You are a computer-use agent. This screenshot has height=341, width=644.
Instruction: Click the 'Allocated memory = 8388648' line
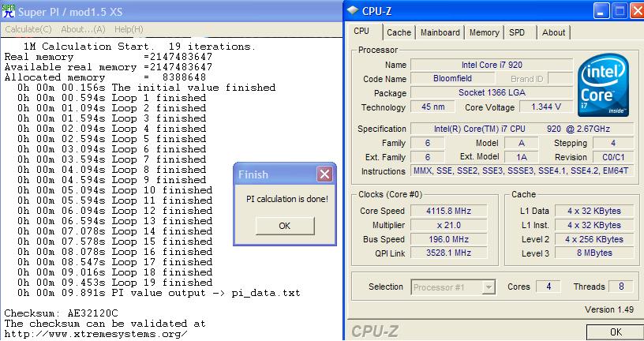105,77
